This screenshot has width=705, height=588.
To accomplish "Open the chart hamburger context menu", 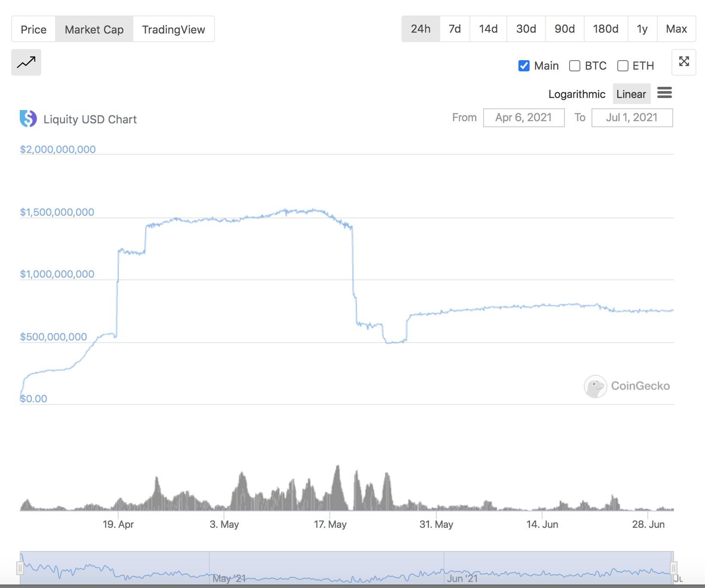I will 664,93.
